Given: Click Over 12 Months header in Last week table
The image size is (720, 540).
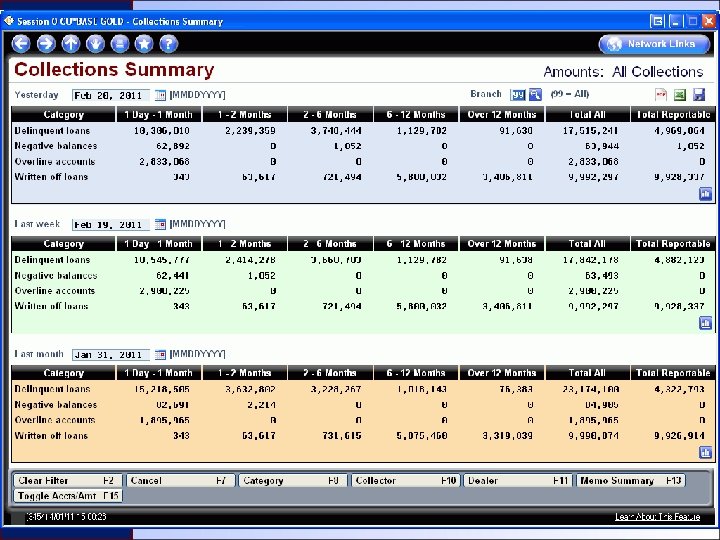Looking at the screenshot, I should click(502, 244).
